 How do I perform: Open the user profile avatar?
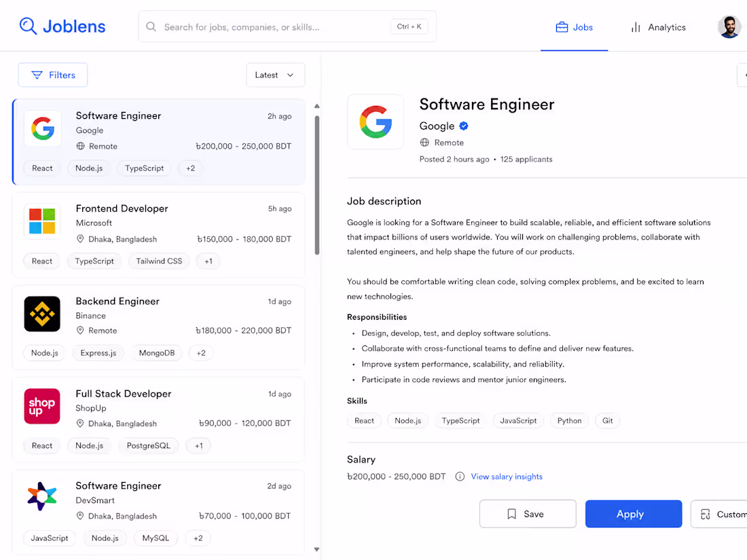[x=729, y=26]
